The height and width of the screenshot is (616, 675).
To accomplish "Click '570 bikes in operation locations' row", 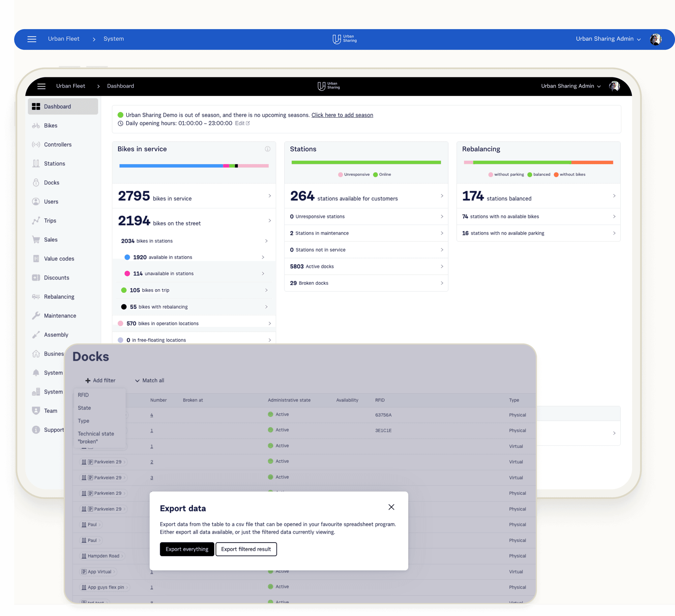I will pyautogui.click(x=194, y=323).
